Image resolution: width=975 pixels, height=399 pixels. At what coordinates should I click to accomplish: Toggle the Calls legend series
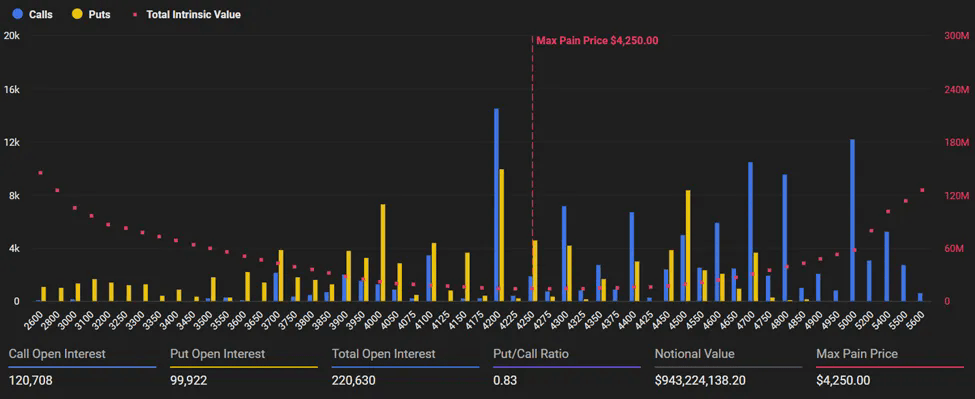click(x=33, y=14)
